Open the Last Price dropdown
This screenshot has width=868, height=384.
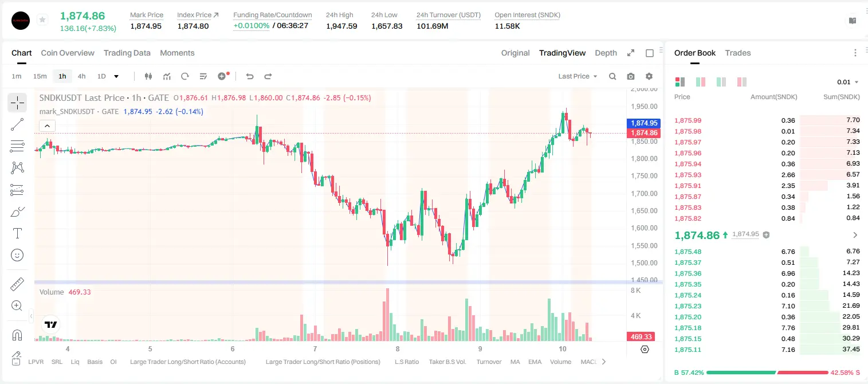(578, 76)
